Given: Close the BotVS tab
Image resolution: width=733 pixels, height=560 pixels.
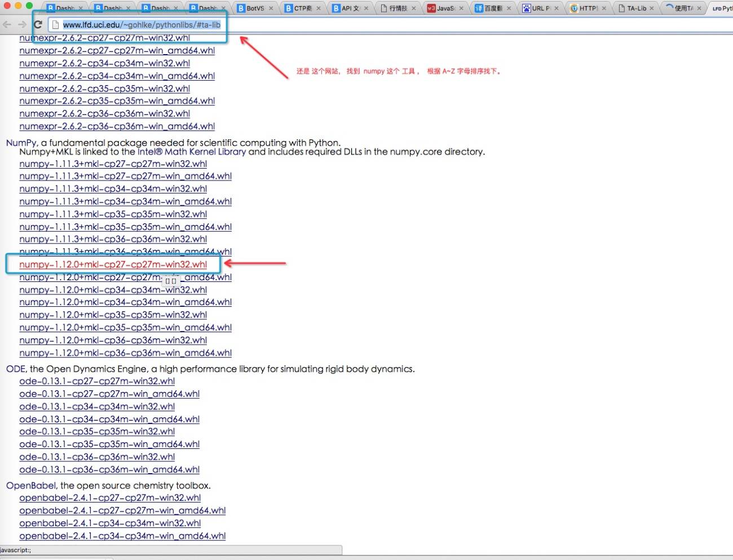Looking at the screenshot, I should coord(271,8).
